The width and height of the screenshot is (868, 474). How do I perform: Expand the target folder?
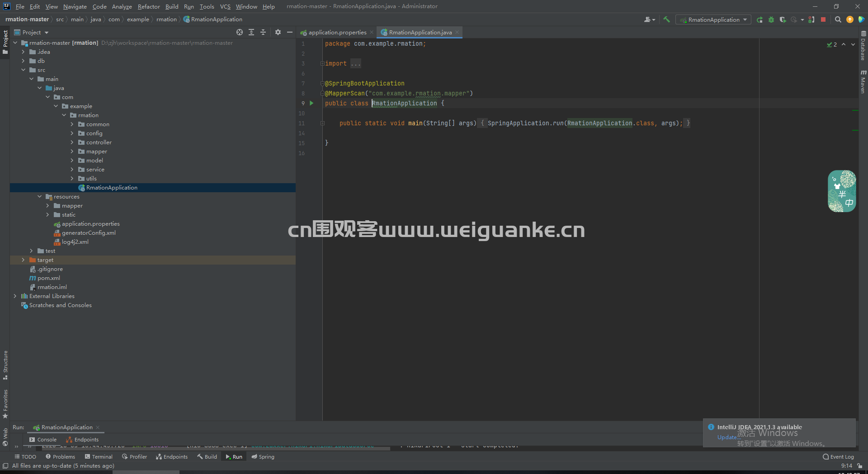tap(23, 260)
